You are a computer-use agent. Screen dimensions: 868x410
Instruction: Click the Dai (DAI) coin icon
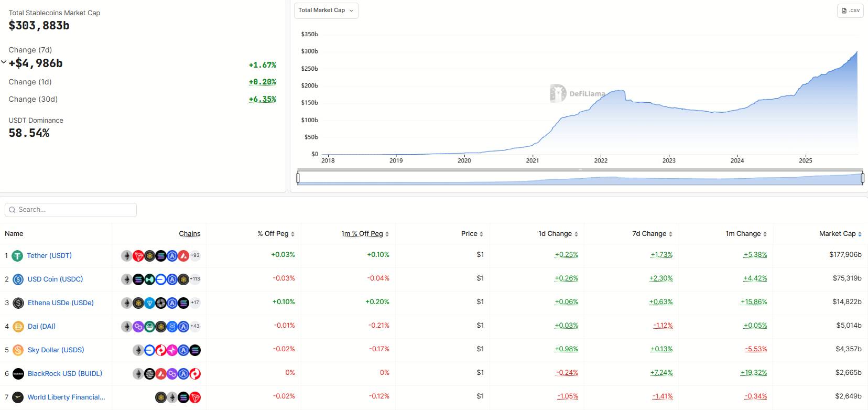[x=18, y=327]
